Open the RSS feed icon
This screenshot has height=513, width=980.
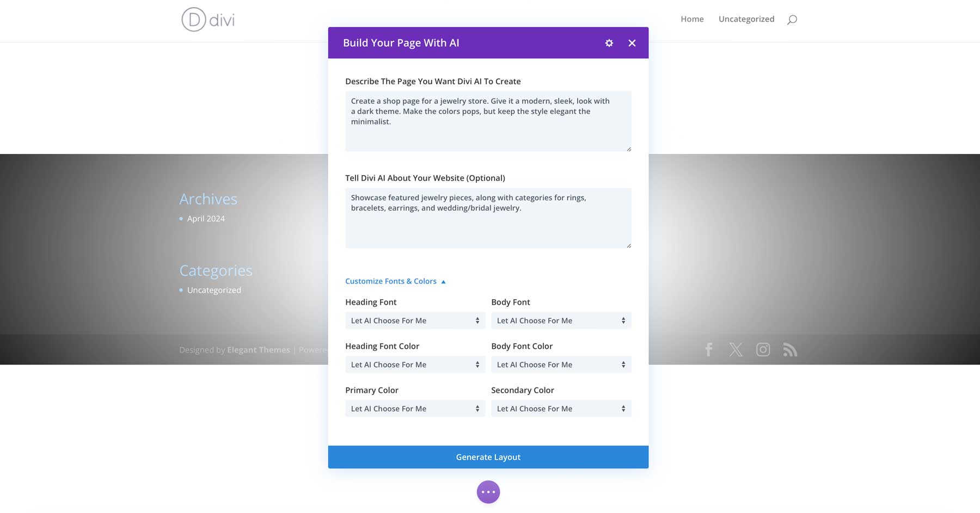791,350
